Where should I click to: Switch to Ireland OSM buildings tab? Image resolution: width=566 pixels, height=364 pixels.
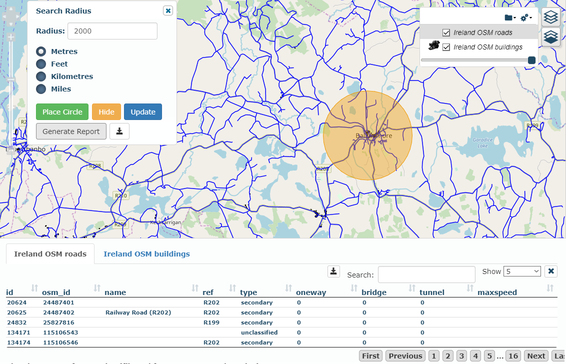(x=147, y=254)
